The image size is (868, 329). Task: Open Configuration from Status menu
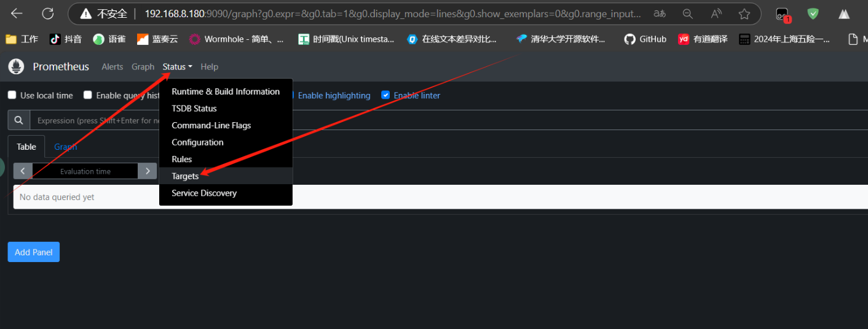pos(226,142)
